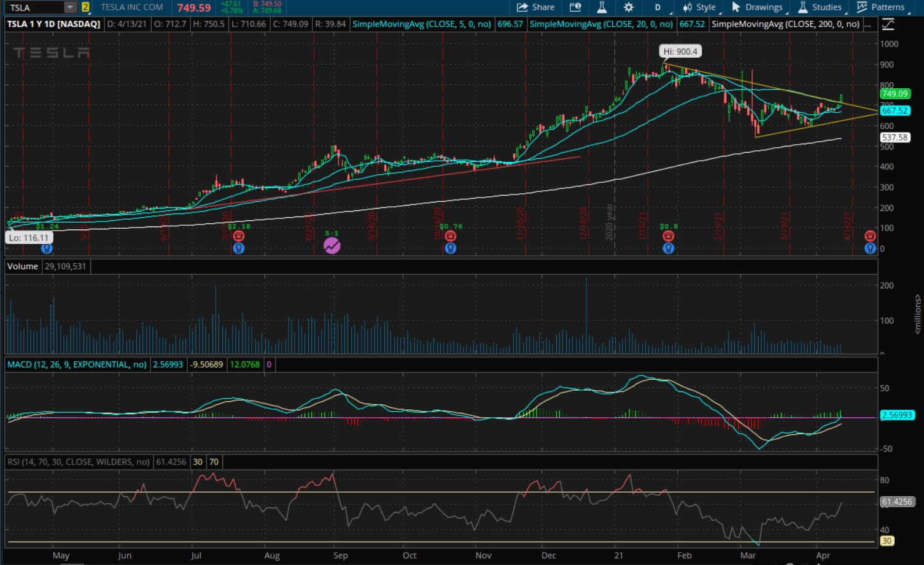924x565 pixels.
Task: Click the monitor icon next to Share
Action: click(575, 7)
